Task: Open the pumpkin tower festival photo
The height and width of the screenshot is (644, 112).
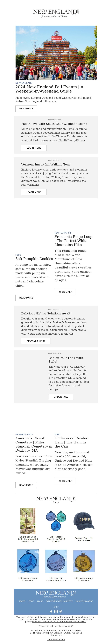Action: [56, 53]
